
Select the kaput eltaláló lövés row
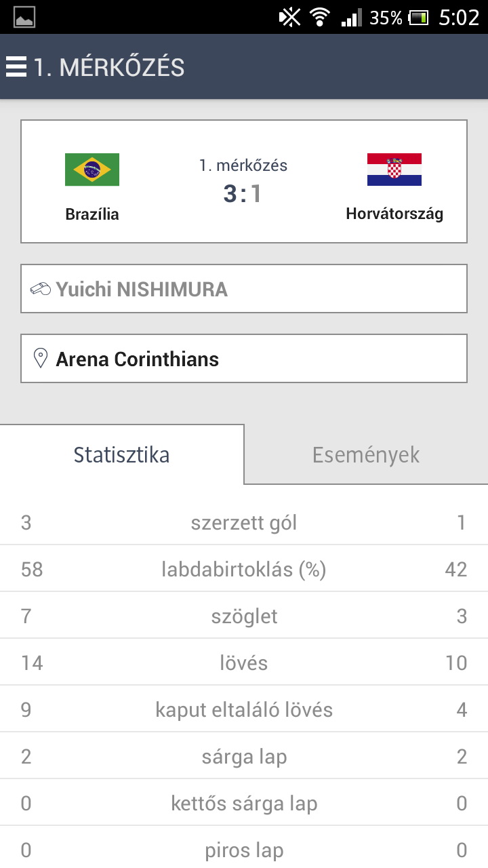click(244, 710)
